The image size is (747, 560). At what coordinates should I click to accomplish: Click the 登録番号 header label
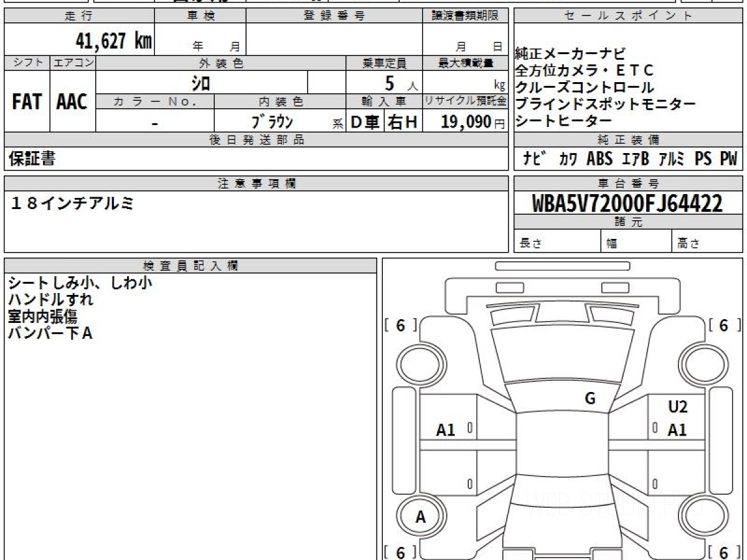coord(334,16)
